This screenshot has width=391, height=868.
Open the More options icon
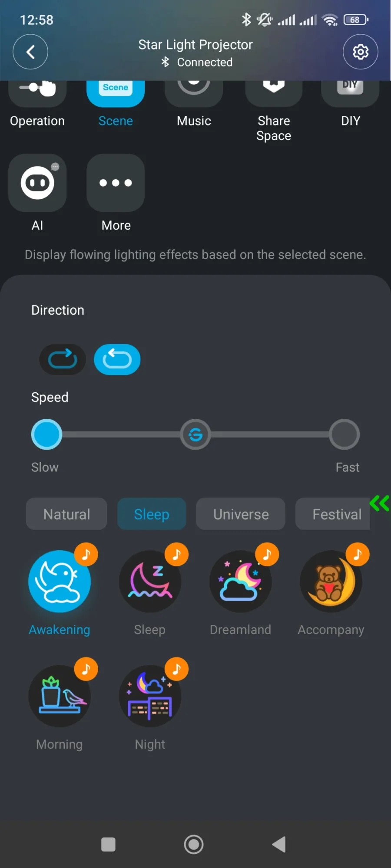116,183
